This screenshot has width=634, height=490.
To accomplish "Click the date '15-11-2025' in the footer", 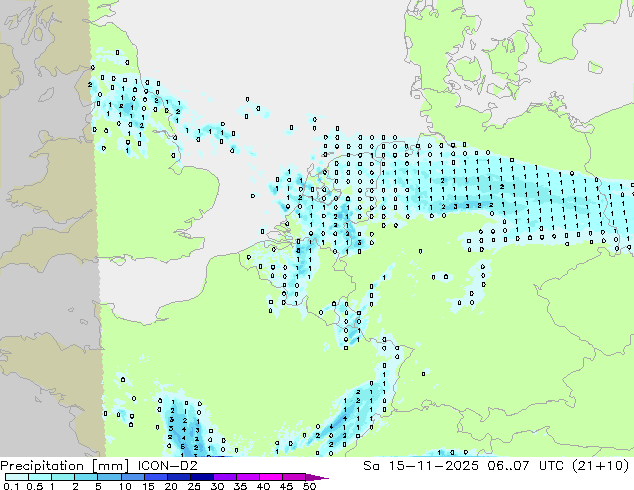I will [433, 466].
